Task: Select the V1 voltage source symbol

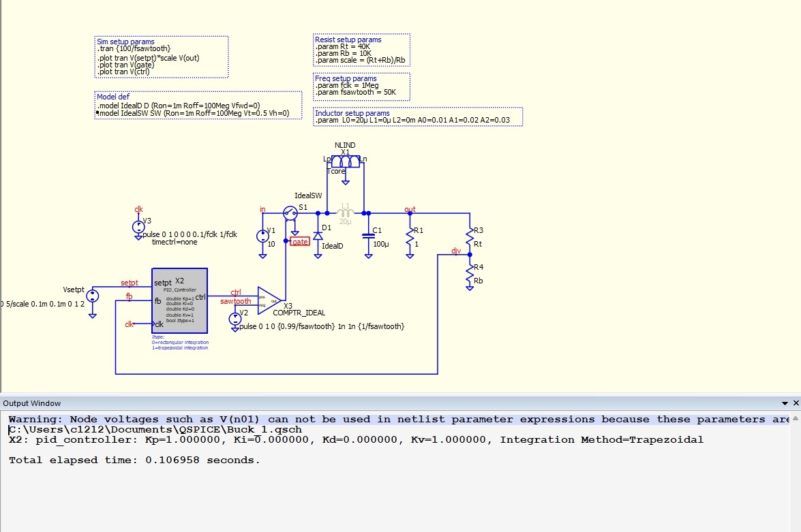Action: click(x=262, y=236)
